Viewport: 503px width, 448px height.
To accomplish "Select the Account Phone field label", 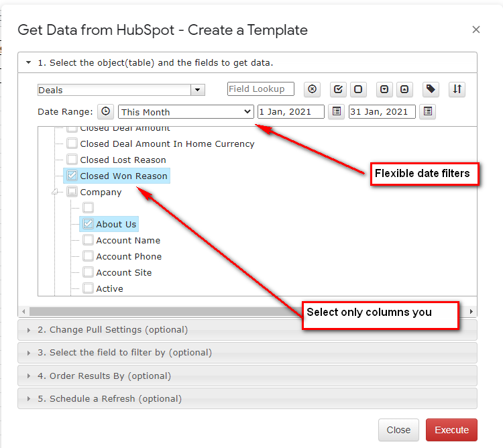I will 129,256.
